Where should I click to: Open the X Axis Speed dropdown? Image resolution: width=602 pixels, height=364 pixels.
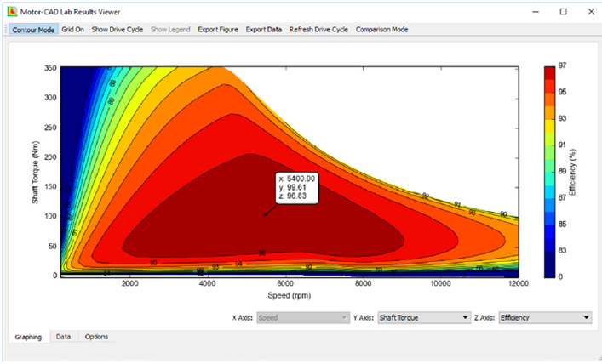click(x=303, y=317)
